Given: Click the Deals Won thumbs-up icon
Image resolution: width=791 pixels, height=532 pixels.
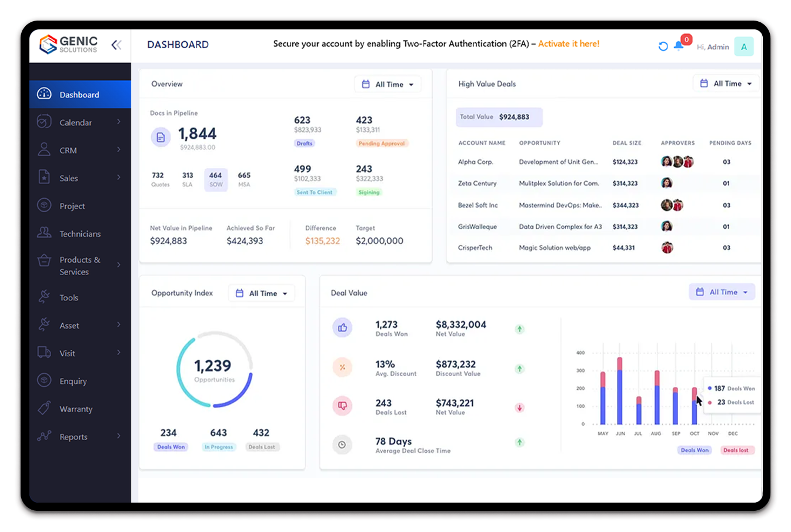Looking at the screenshot, I should click(342, 327).
